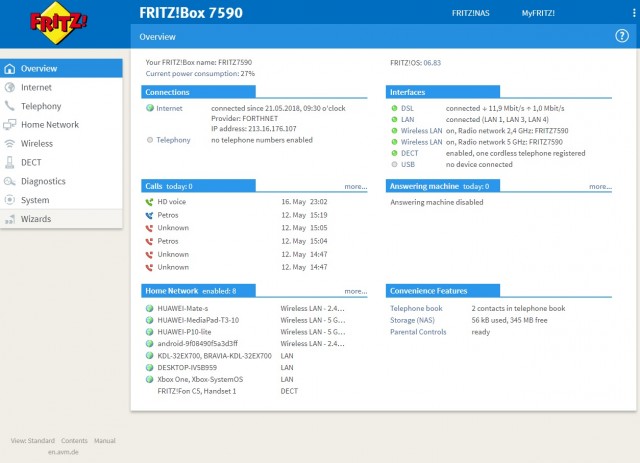The height and width of the screenshot is (463, 640).
Task: Open the Internet menu in sidebar
Action: (61, 87)
